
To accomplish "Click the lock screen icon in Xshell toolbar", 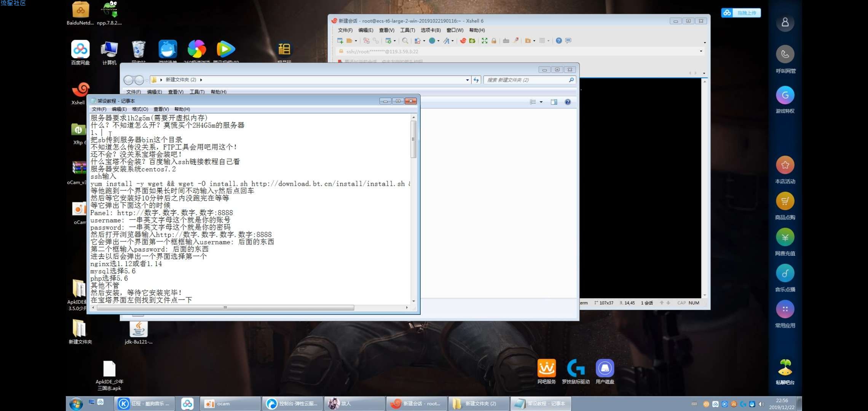I will pyautogui.click(x=494, y=41).
